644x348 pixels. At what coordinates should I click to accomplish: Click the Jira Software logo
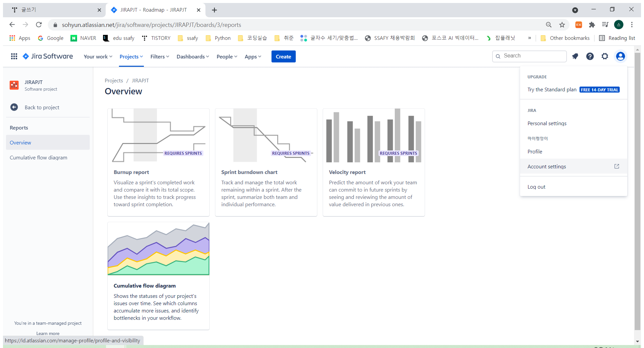click(48, 56)
